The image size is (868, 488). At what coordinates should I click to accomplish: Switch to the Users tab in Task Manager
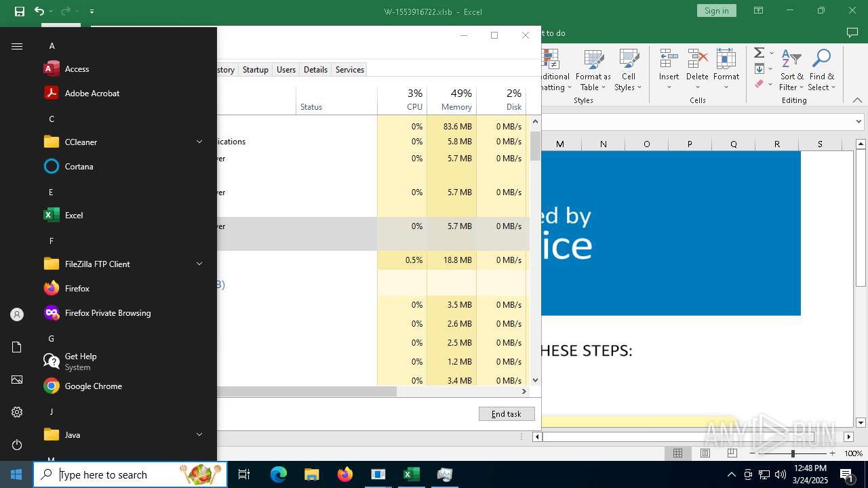click(x=286, y=70)
